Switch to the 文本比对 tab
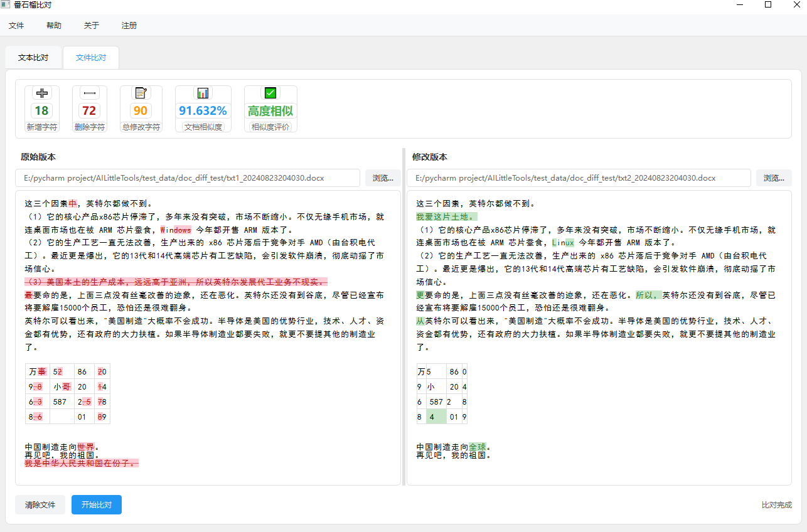Screen dimensions: 807x532 click(33, 57)
